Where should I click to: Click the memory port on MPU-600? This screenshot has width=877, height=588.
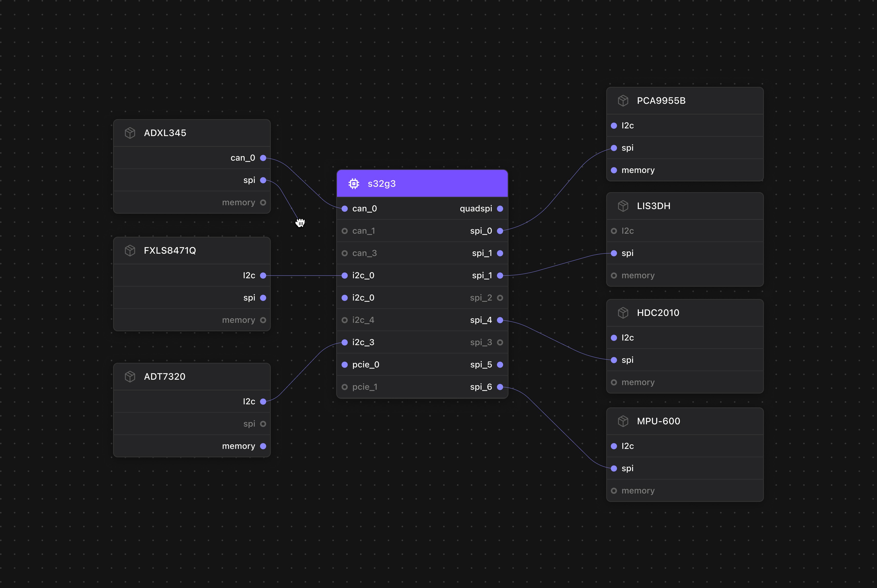[x=614, y=491]
